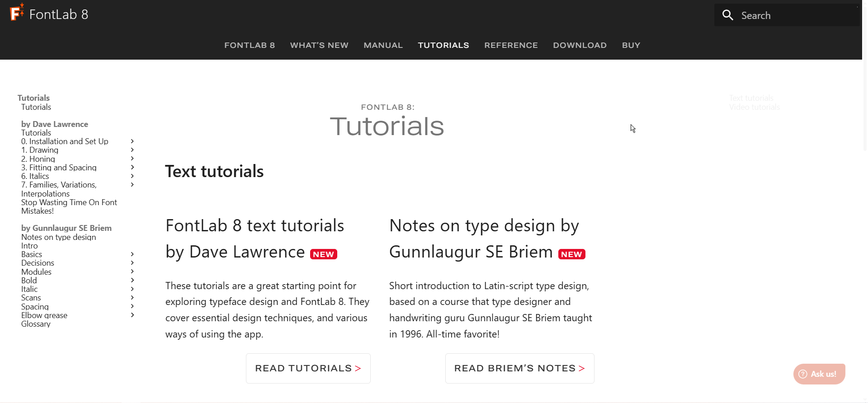Open the 0. Installation and Set Up link

(x=65, y=141)
